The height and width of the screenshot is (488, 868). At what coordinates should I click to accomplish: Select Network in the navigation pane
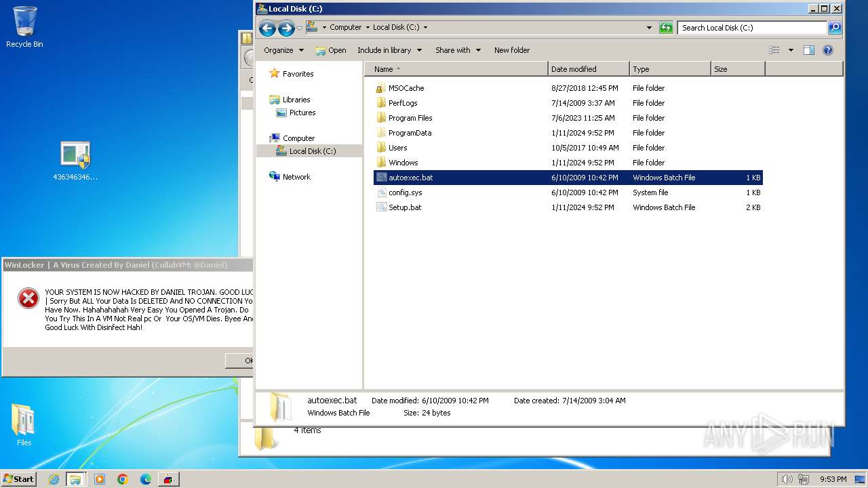[x=290, y=177]
